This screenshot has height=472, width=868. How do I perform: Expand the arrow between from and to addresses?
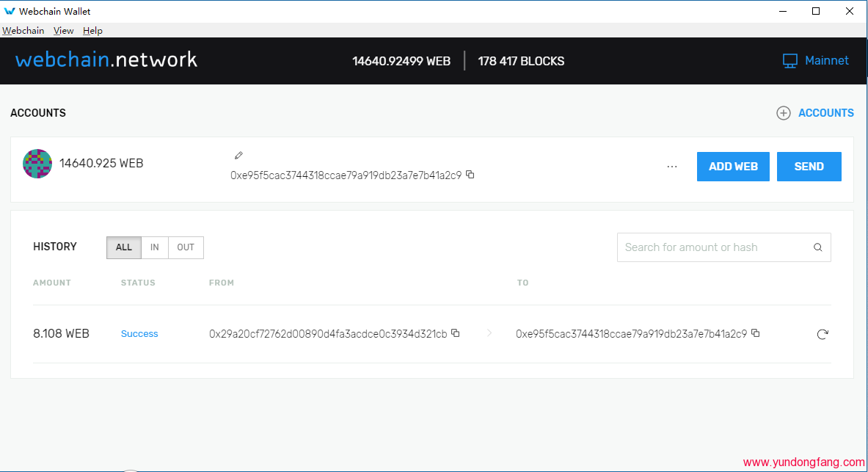pyautogui.click(x=489, y=333)
